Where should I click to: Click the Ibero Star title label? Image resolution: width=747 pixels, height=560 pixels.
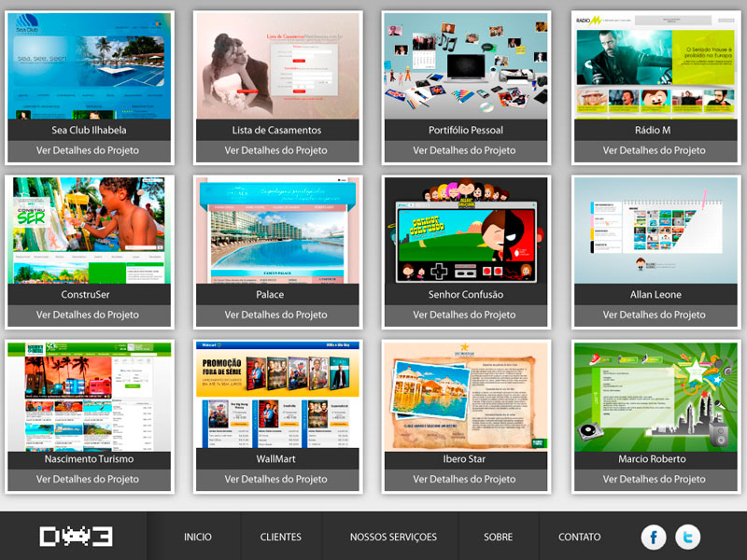(x=464, y=459)
